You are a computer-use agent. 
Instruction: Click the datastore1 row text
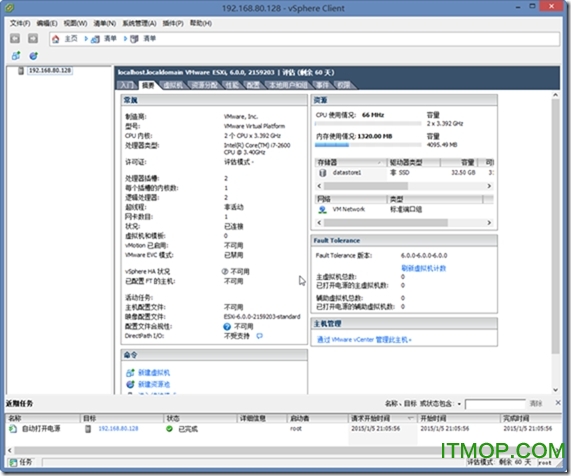[347, 173]
